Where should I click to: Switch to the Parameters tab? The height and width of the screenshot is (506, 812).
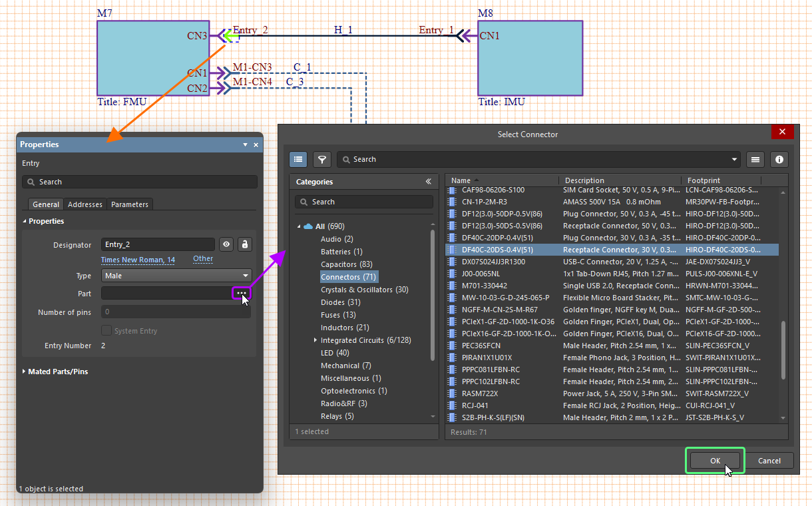pos(131,204)
